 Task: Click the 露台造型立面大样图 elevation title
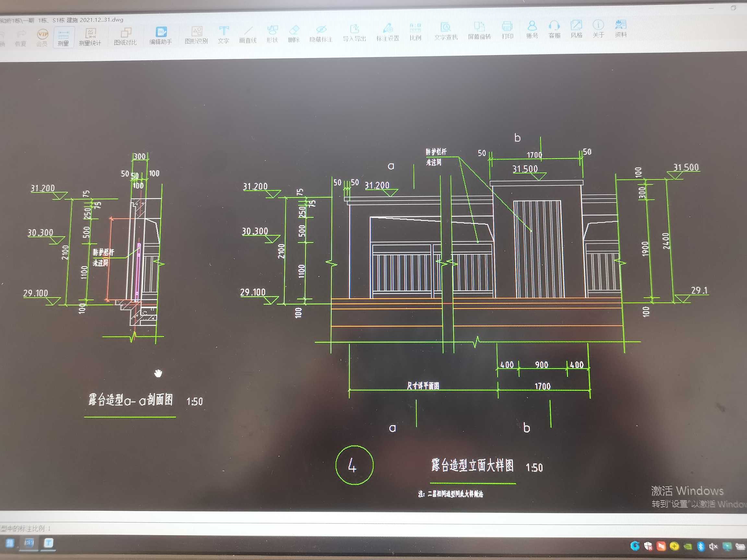(473, 465)
